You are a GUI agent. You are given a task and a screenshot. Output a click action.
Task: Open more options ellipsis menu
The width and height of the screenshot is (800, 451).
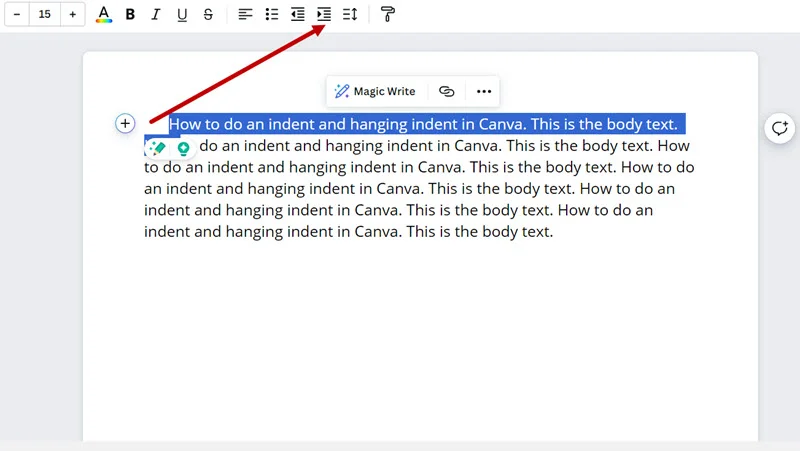(484, 91)
